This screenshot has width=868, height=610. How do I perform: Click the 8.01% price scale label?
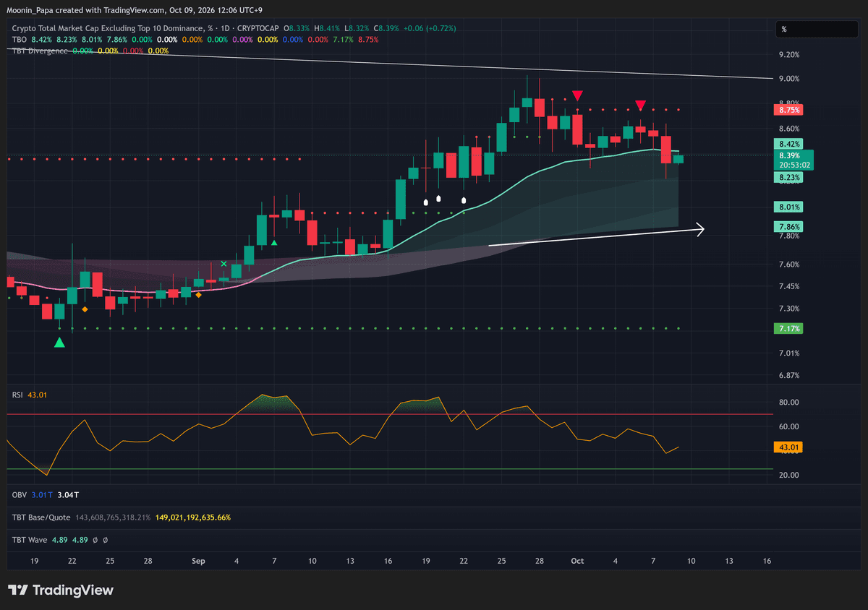[788, 207]
